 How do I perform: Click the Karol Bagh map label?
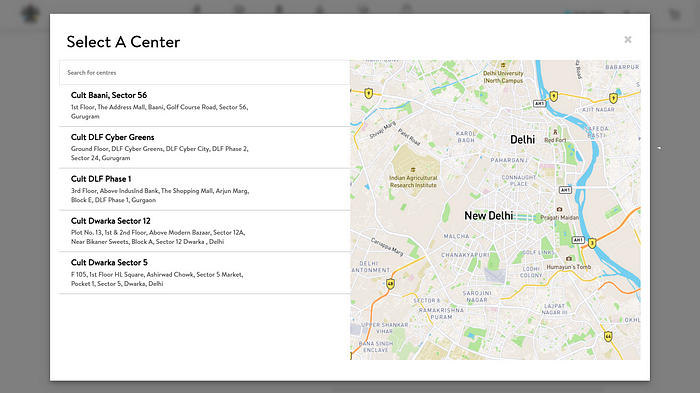point(466,137)
